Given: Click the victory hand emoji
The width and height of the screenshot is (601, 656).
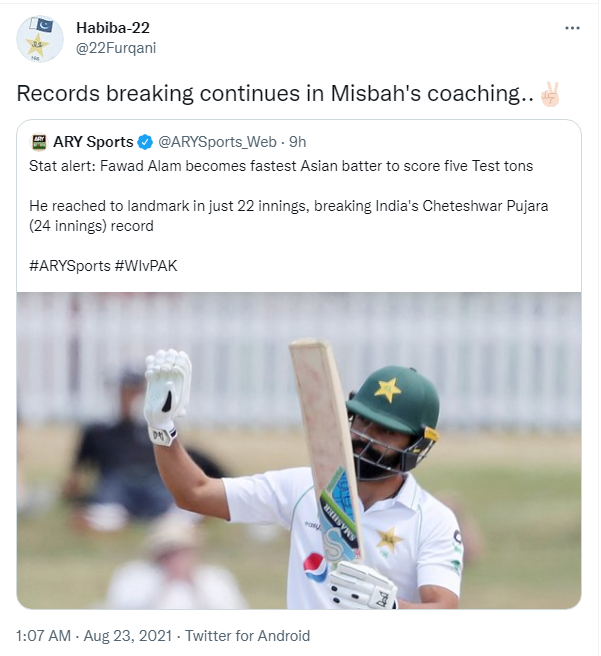Looking at the screenshot, I should (550, 95).
